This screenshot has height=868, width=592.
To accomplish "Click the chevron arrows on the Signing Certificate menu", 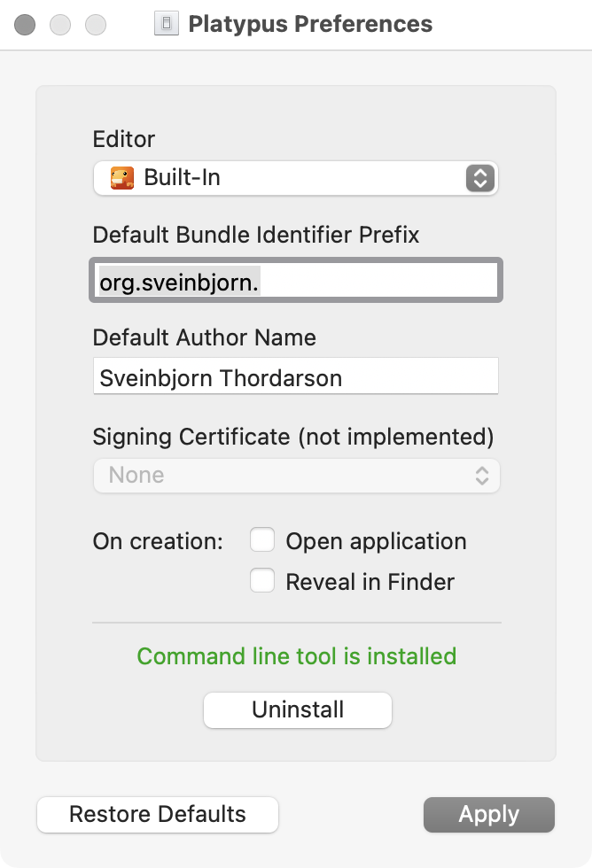I will (482, 476).
